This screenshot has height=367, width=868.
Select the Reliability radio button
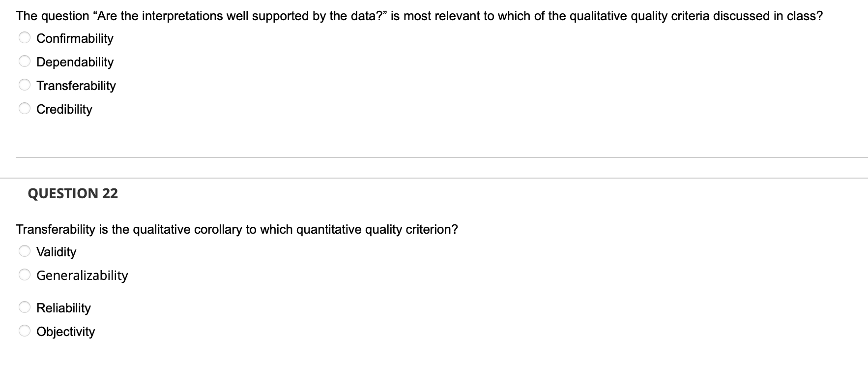[24, 306]
